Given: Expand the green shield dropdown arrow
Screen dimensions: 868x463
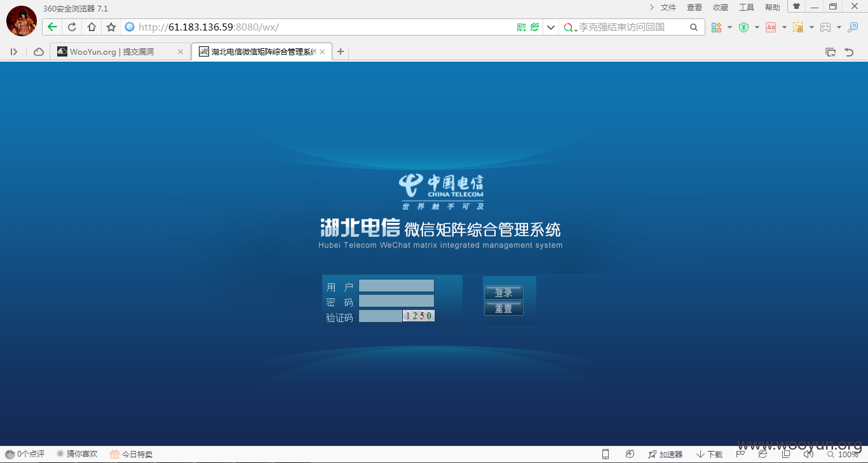Looking at the screenshot, I should point(757,27).
